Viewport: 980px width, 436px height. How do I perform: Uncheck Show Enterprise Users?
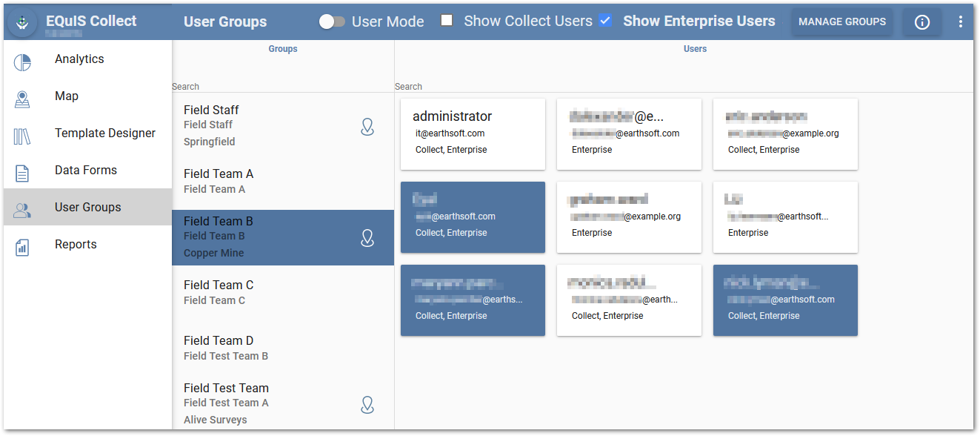coord(605,20)
